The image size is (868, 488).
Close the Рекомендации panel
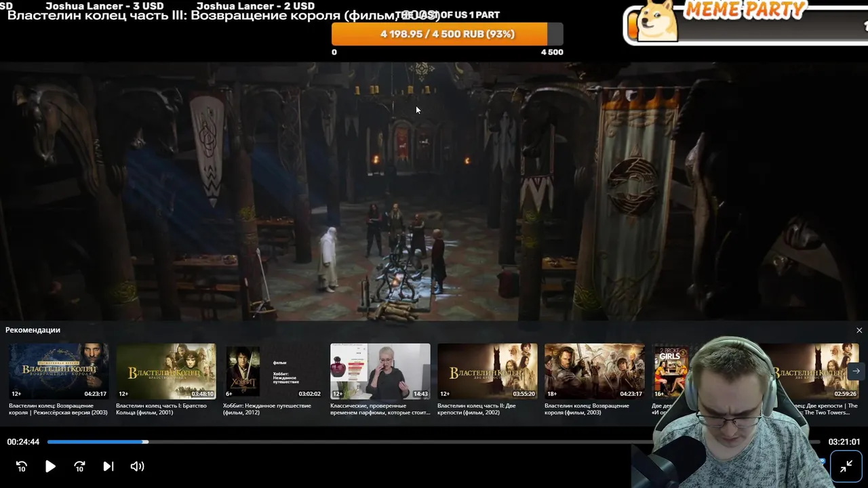coord(859,331)
